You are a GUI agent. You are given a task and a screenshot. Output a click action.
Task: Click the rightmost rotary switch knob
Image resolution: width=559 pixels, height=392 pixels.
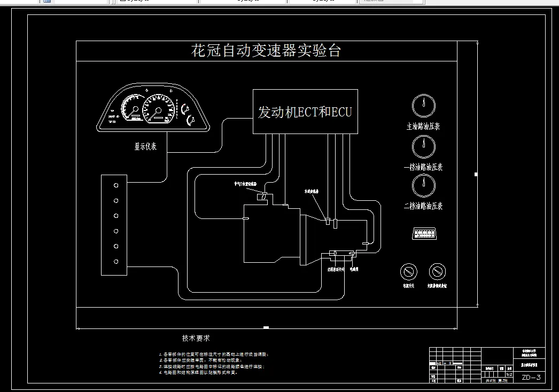click(x=437, y=272)
